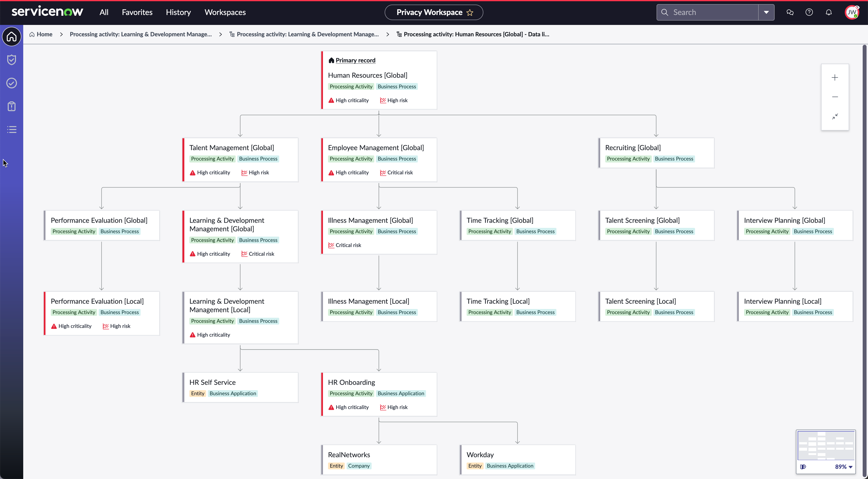The width and height of the screenshot is (868, 479).
Task: Open the list view sidebar icon
Action: 12,129
